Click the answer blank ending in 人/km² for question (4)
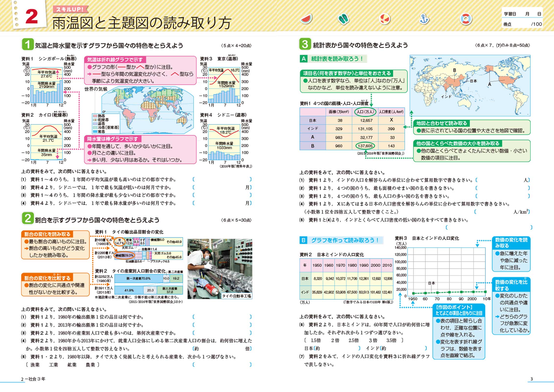 502,212
